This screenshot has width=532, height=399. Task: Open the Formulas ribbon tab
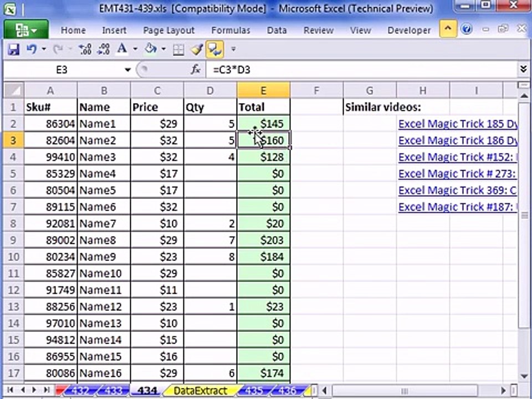pos(231,30)
